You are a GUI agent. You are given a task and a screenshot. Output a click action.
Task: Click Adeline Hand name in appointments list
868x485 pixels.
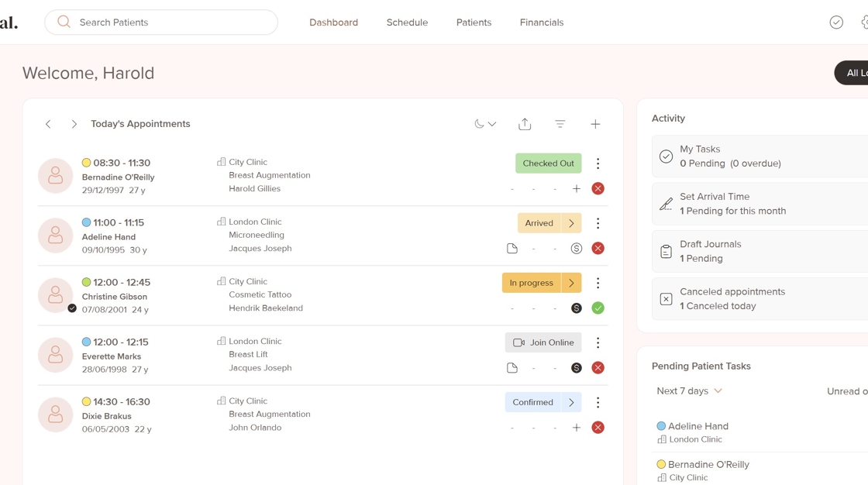108,237
